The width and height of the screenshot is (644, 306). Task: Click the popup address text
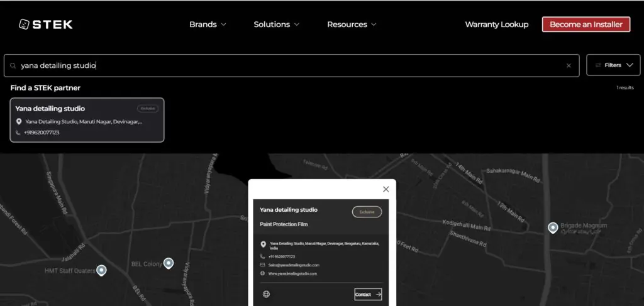pyautogui.click(x=325, y=246)
